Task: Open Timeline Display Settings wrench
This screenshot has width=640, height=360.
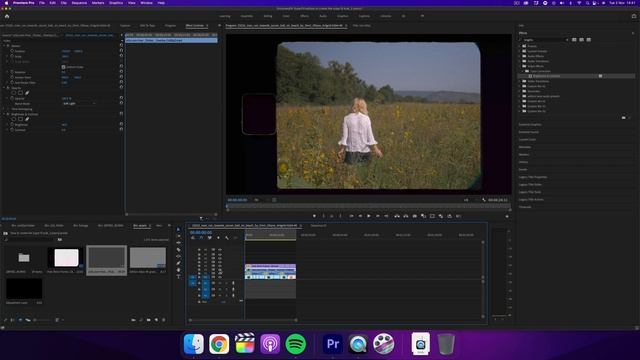Action: (x=227, y=238)
